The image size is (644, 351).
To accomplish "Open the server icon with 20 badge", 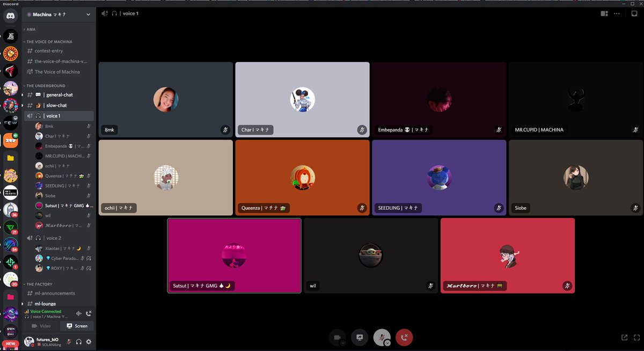I will [x=10, y=279].
